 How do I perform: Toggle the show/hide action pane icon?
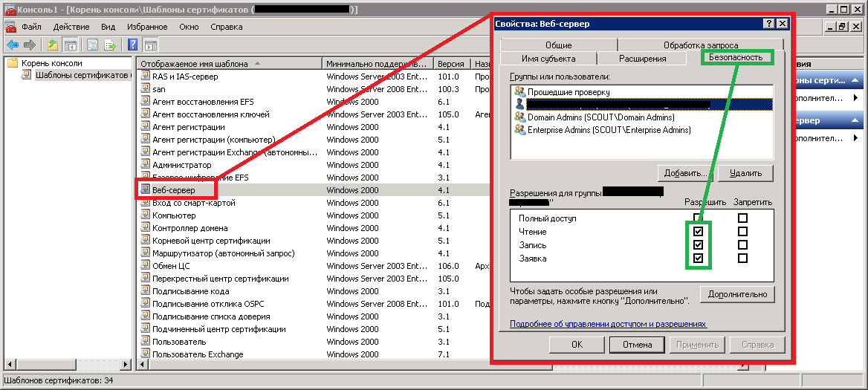(x=151, y=45)
